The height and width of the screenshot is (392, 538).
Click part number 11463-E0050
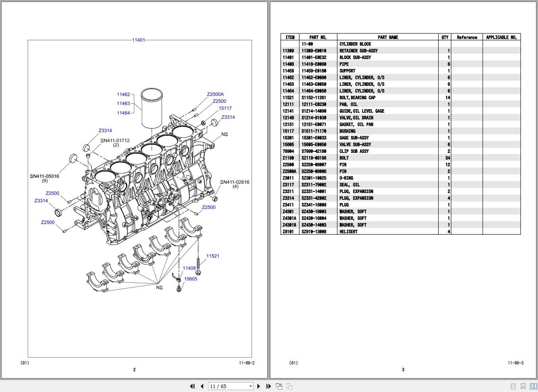coord(314,84)
